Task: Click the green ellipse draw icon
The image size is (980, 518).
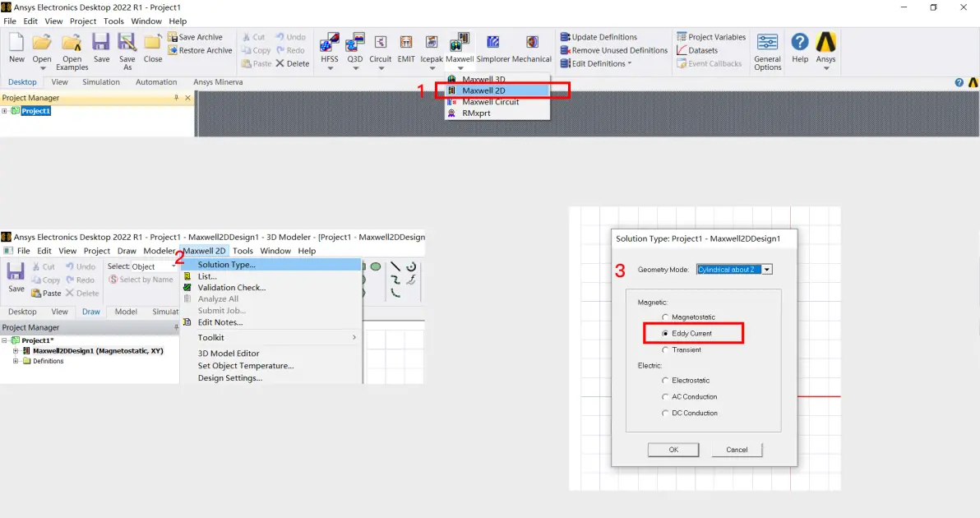Action: [376, 266]
